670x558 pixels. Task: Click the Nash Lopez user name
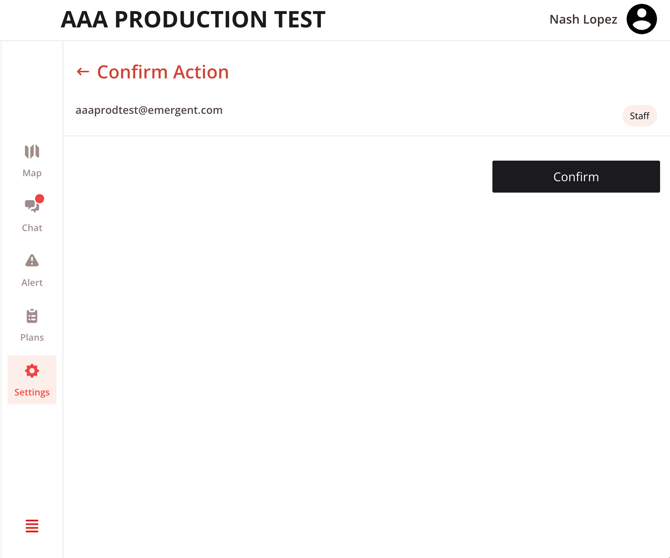583,19
